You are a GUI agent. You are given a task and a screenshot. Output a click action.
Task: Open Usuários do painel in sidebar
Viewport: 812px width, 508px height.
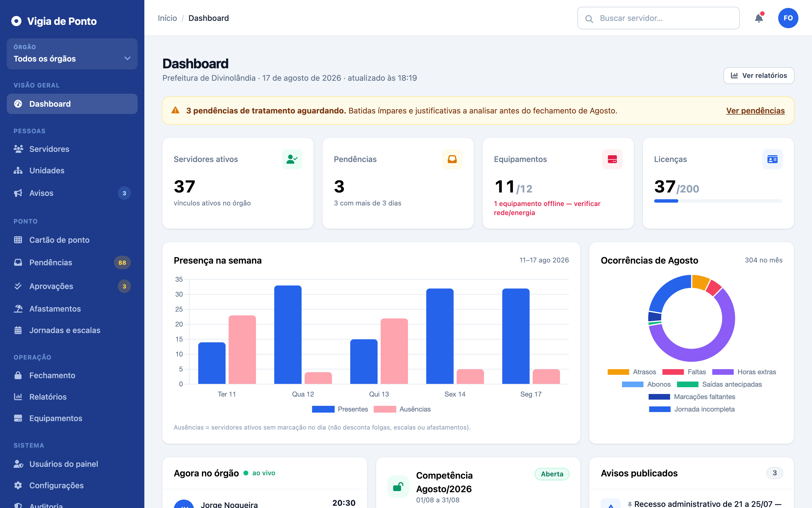pyautogui.click(x=72, y=464)
